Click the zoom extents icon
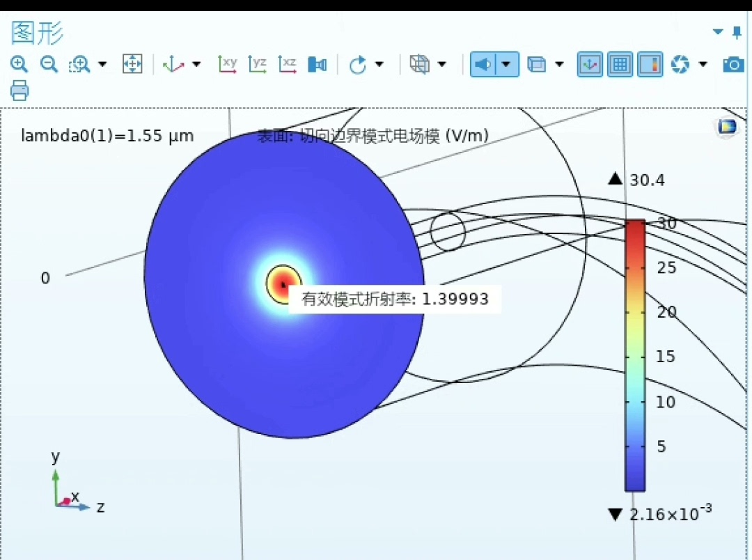This screenshot has height=560, width=752. 132,64
